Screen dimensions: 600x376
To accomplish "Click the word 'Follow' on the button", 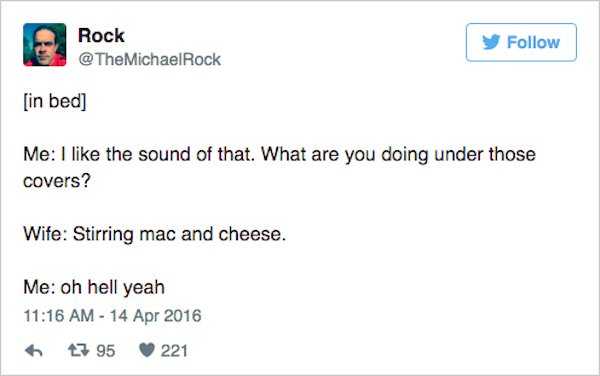I will 533,42.
